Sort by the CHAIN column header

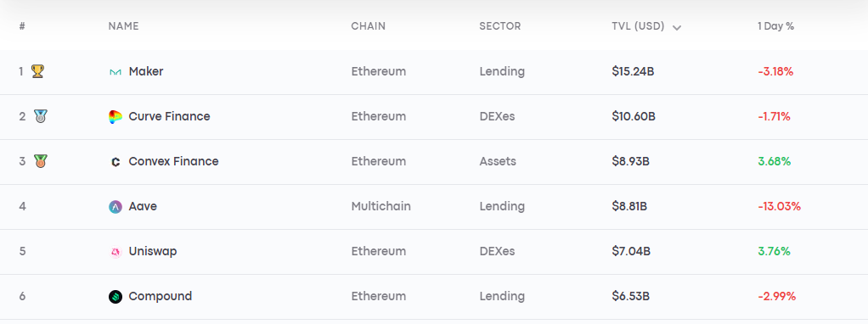[x=368, y=26]
